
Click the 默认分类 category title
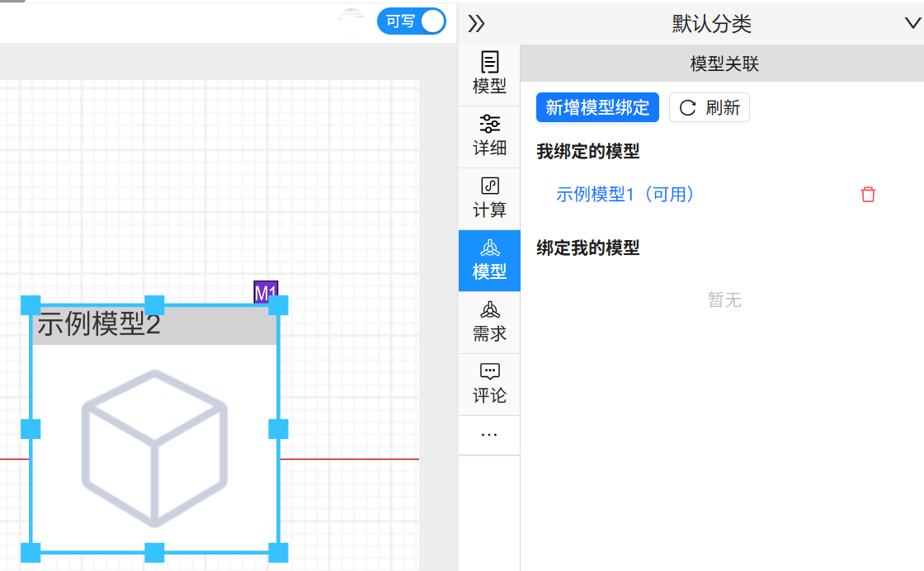click(711, 24)
